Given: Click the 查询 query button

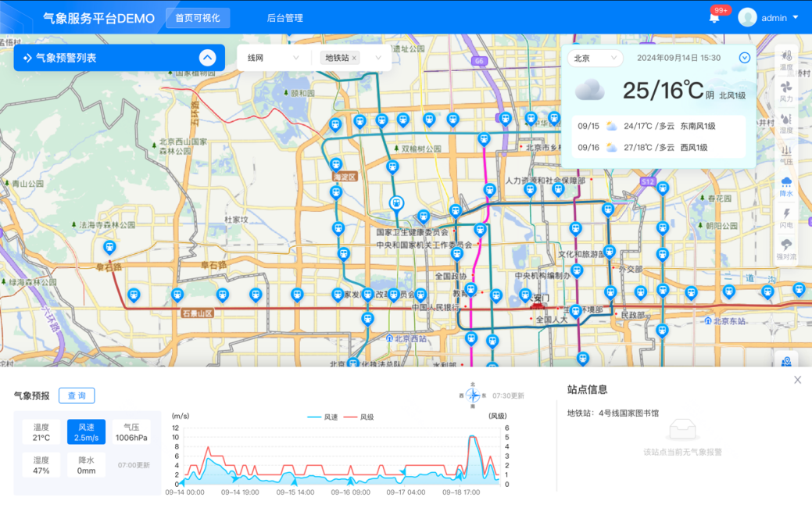Looking at the screenshot, I should tap(76, 395).
